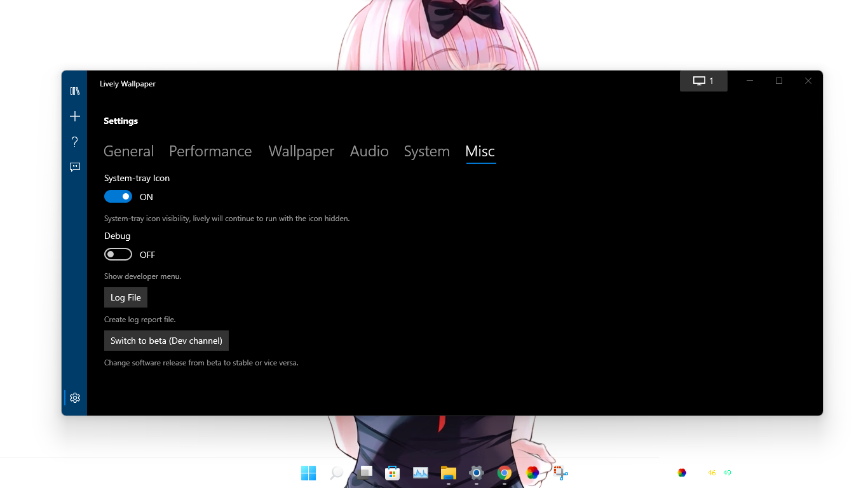
Task: Click the Log File button
Action: [125, 297]
